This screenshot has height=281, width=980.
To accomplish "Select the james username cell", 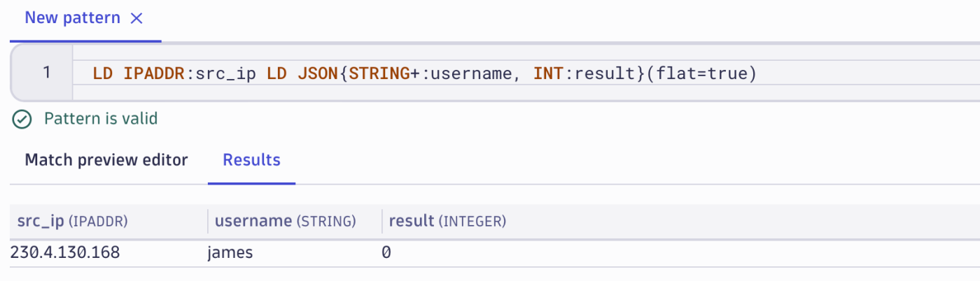I will 230,253.
